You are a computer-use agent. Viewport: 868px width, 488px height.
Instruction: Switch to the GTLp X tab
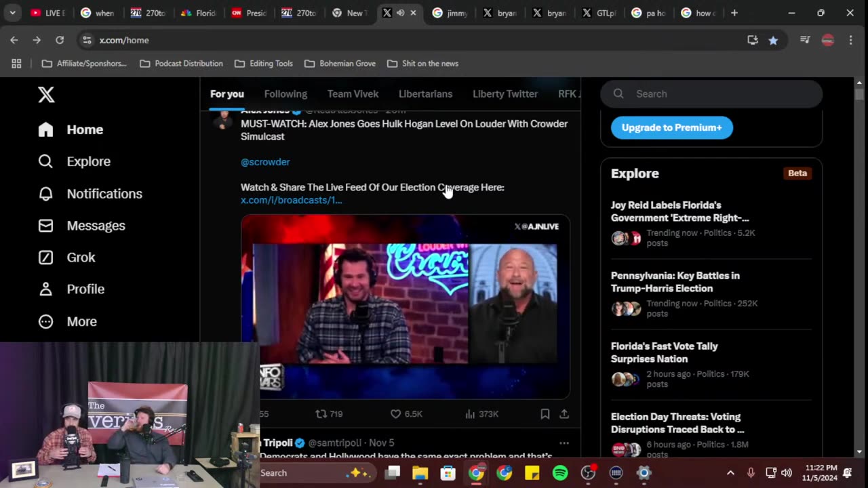pyautogui.click(x=600, y=13)
